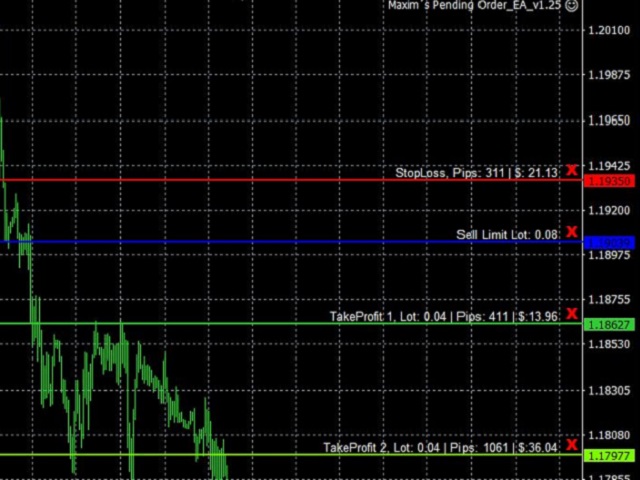The image size is (640, 480).
Task: Click the 1.18975 price scale value
Action: 609,255
